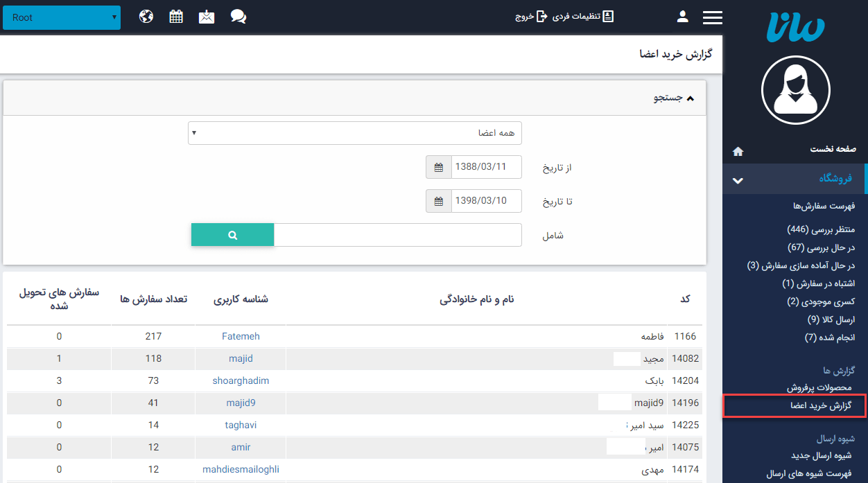Collapse the جستجو search panel
This screenshot has height=483, width=868.
click(x=689, y=97)
